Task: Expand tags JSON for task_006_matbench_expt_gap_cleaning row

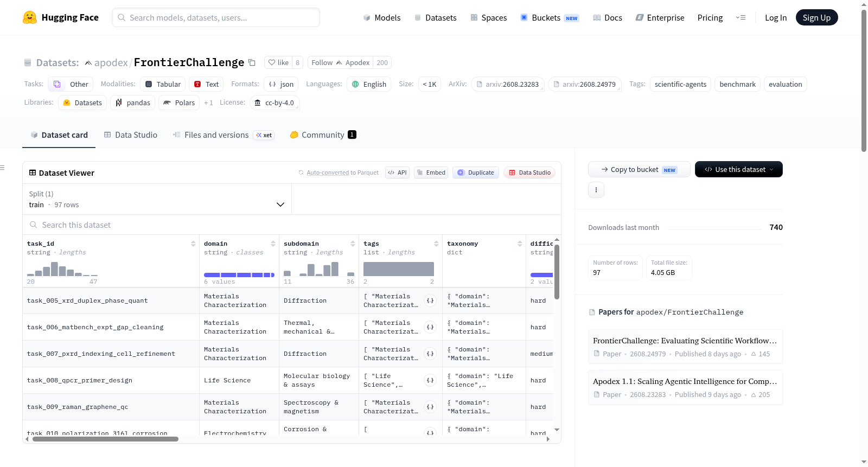Action: click(x=430, y=327)
